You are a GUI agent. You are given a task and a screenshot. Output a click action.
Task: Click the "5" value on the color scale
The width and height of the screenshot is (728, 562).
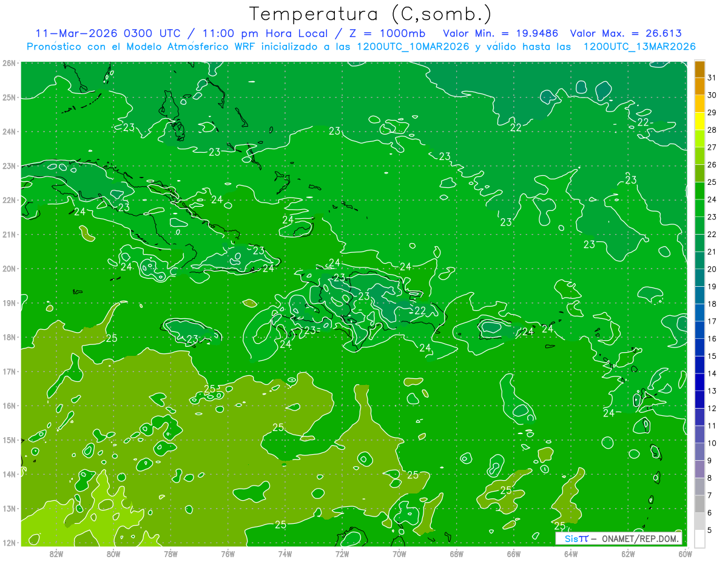pos(710,530)
